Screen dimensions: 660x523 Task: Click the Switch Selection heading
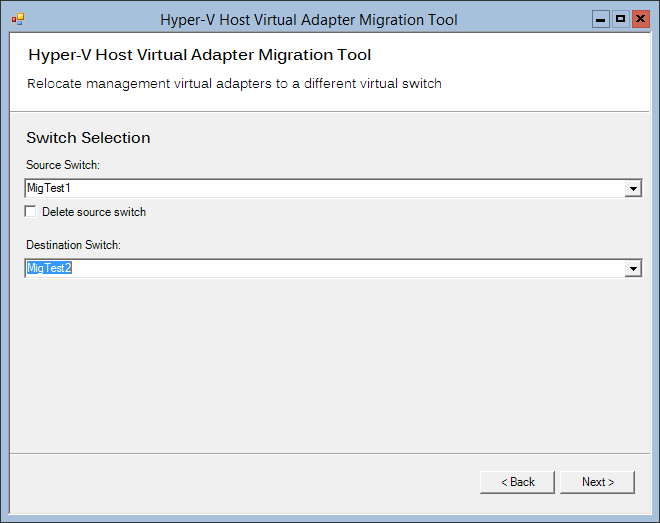(88, 138)
